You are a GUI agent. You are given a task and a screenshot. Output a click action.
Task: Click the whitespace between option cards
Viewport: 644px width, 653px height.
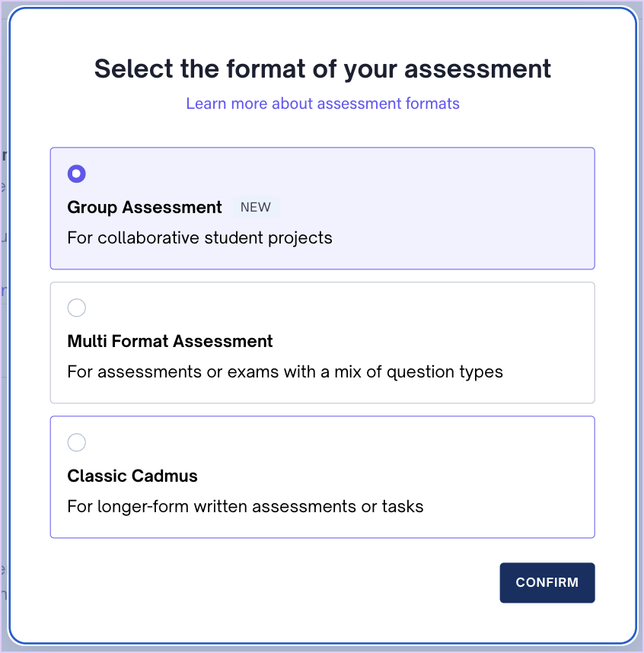(x=322, y=276)
